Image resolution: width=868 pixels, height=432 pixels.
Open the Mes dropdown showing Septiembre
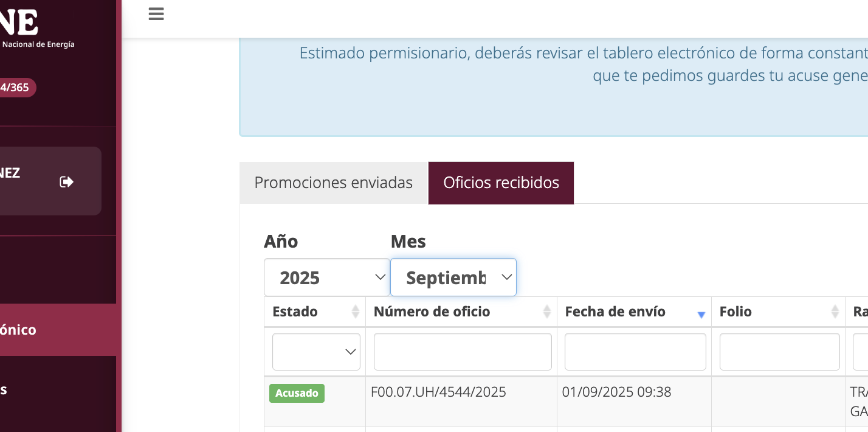[x=453, y=277]
